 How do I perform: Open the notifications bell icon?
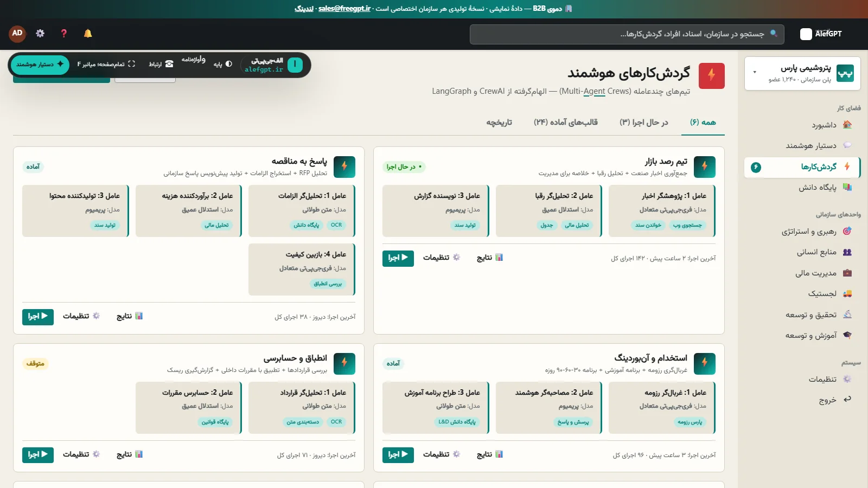click(88, 34)
